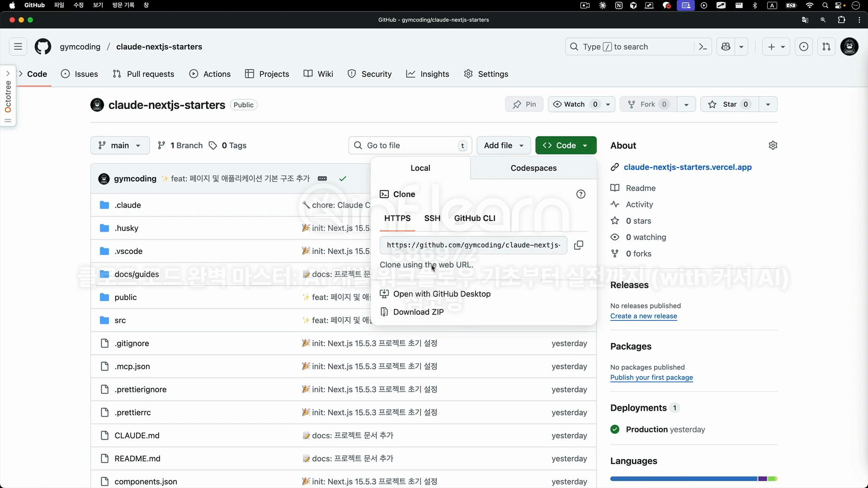Open the hamburger navigation menu
The image size is (868, 488).
point(18,47)
